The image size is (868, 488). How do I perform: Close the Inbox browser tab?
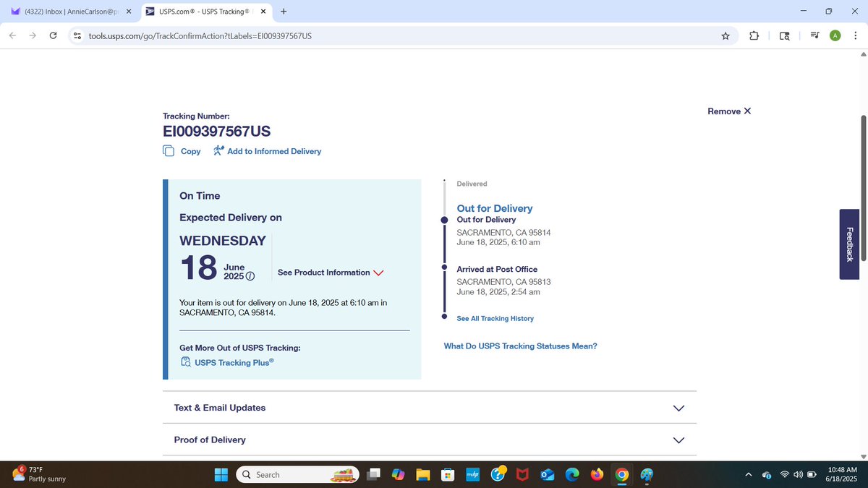click(128, 12)
